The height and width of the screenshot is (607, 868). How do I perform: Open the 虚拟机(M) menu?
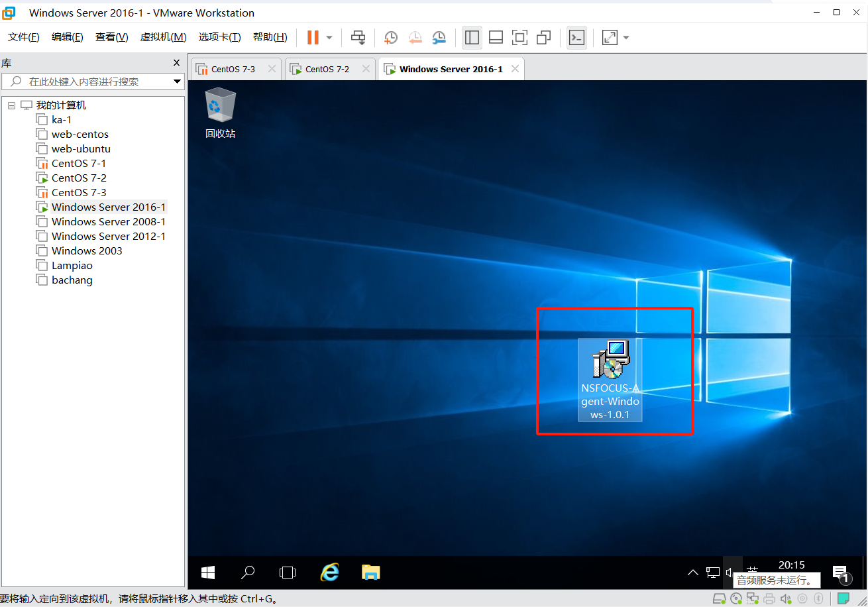click(x=163, y=37)
